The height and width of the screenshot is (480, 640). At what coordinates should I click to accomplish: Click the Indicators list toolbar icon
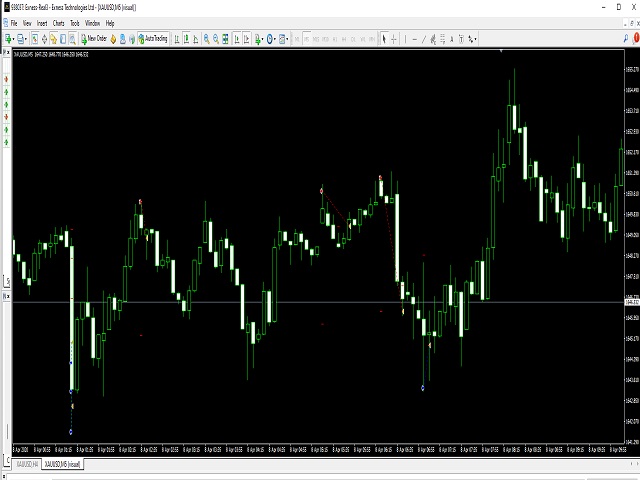[x=258, y=39]
